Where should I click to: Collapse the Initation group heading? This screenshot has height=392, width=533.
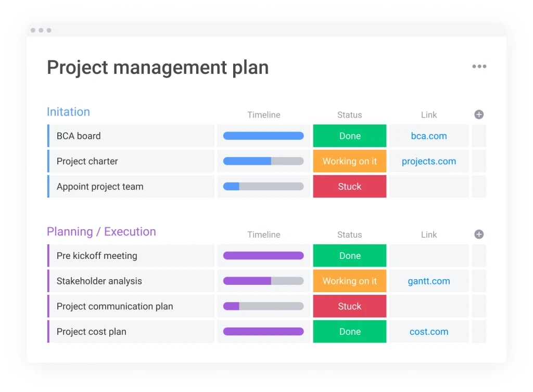[x=68, y=112]
